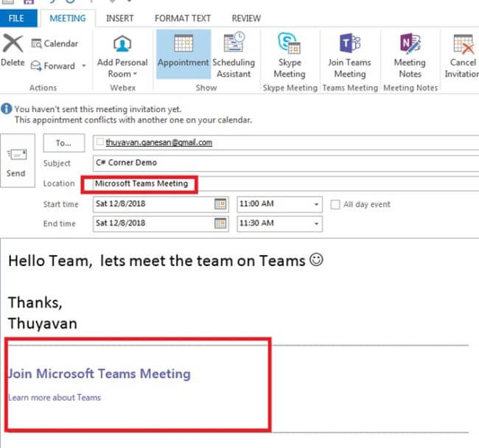Click the info icon in notification bar
The width and height of the screenshot is (479, 448).
pos(7,109)
